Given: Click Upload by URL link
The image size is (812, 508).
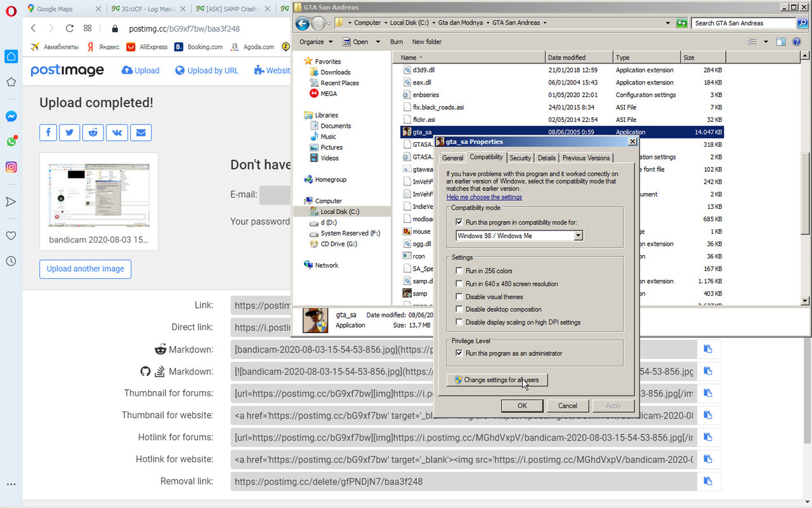Looking at the screenshot, I should click(207, 70).
